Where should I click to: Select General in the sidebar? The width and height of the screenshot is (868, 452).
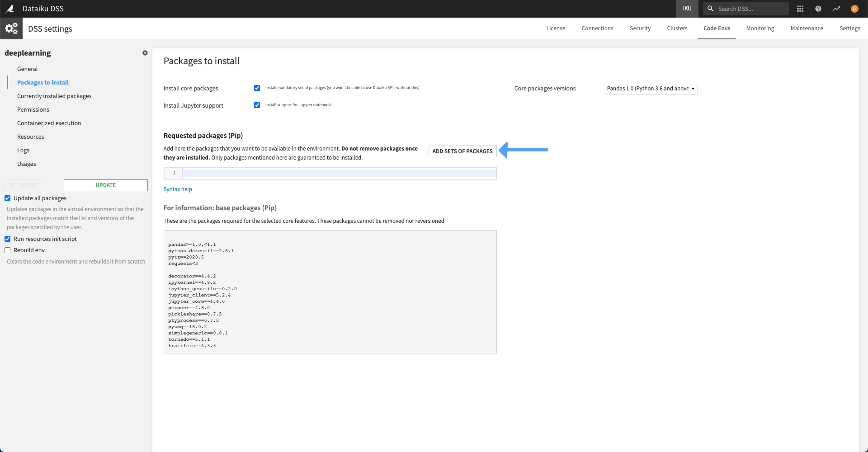tap(28, 69)
